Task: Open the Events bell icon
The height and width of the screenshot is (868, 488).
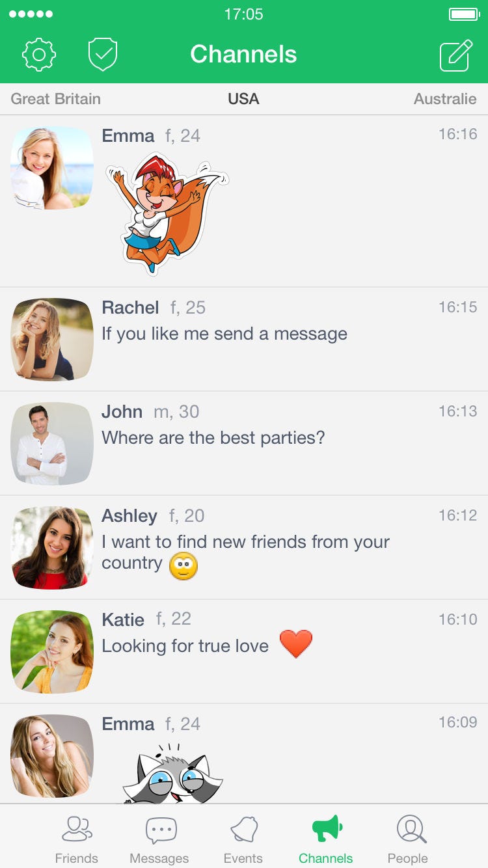Action: click(243, 830)
